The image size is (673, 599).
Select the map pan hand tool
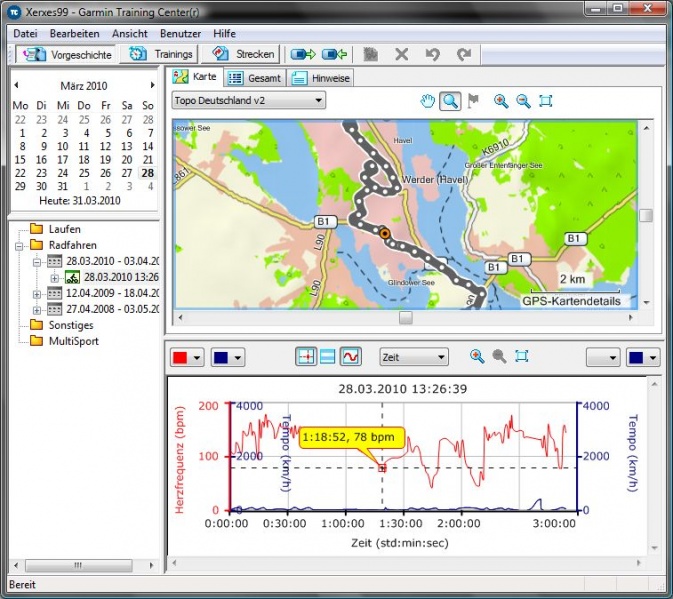pos(427,101)
